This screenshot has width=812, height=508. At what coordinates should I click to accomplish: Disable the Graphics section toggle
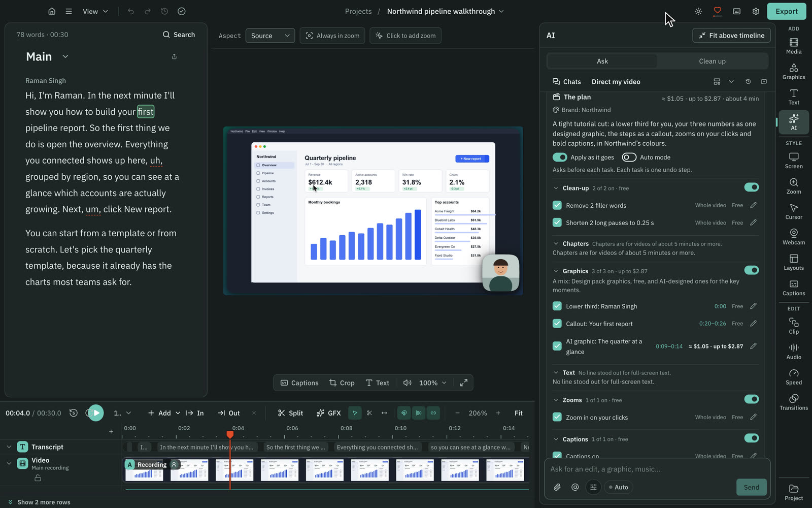point(751,270)
